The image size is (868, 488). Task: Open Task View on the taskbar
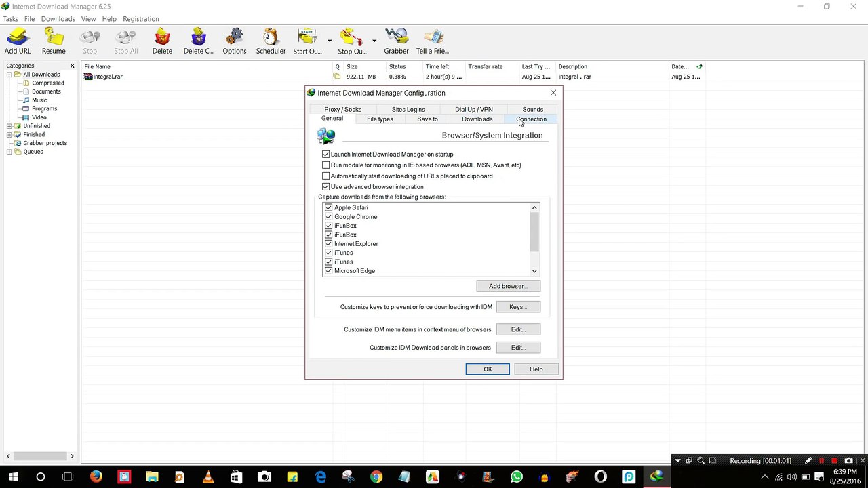(x=68, y=477)
